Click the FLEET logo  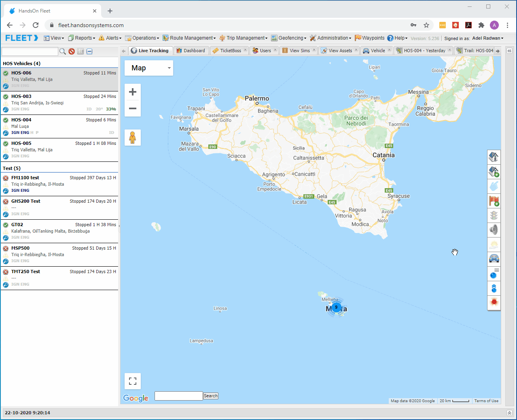click(22, 38)
